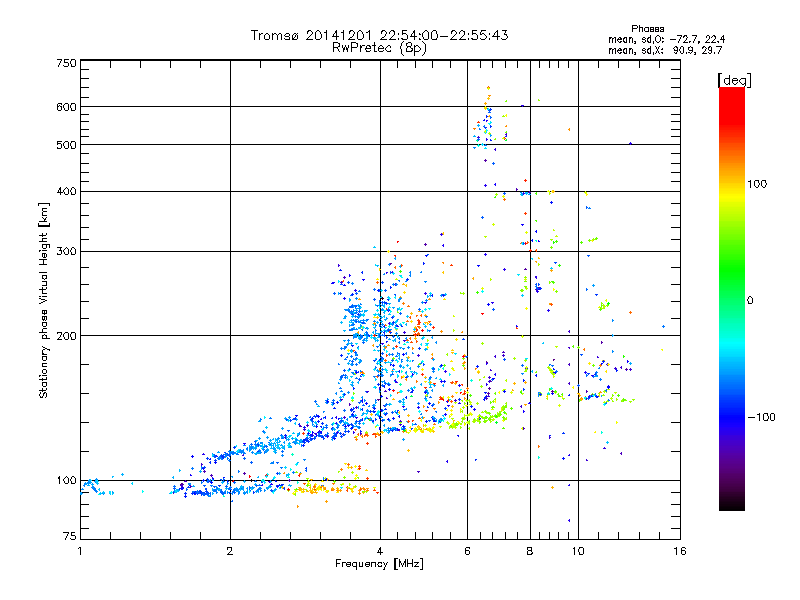Click the x-axis tick label "10"
The width and height of the screenshot is (800, 600).
[x=578, y=551]
